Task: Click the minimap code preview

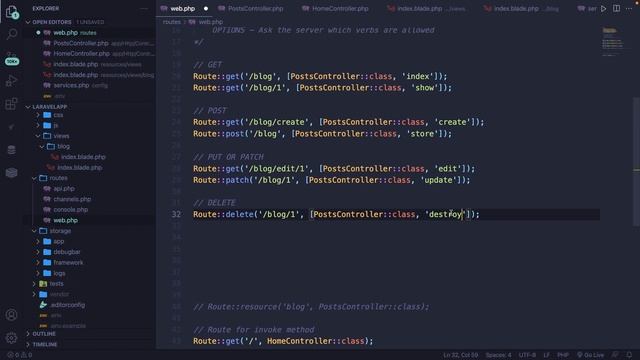Action: coord(612,41)
